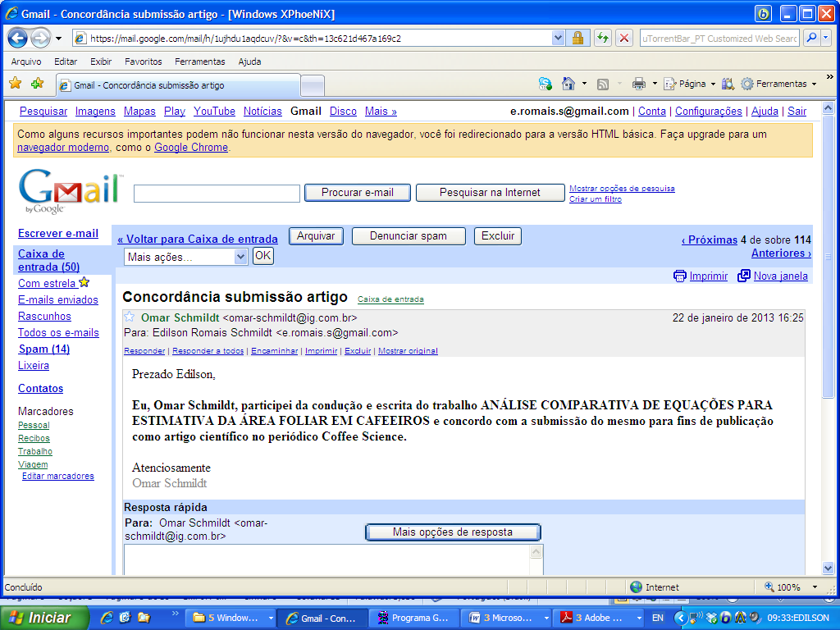Click the Arquivar button

coord(316,236)
